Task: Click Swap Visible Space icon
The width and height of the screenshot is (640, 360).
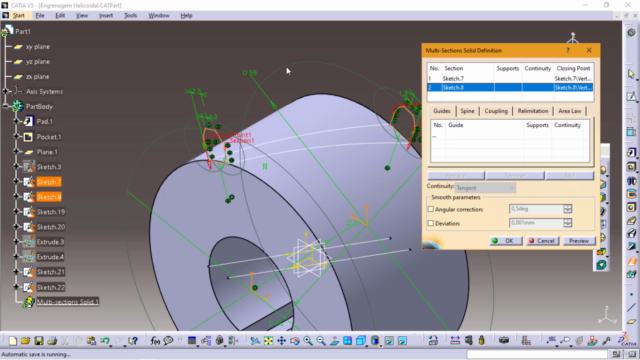Action: (402, 341)
